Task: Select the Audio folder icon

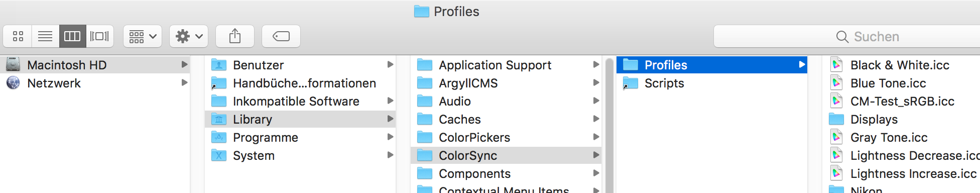Action: pos(425,101)
